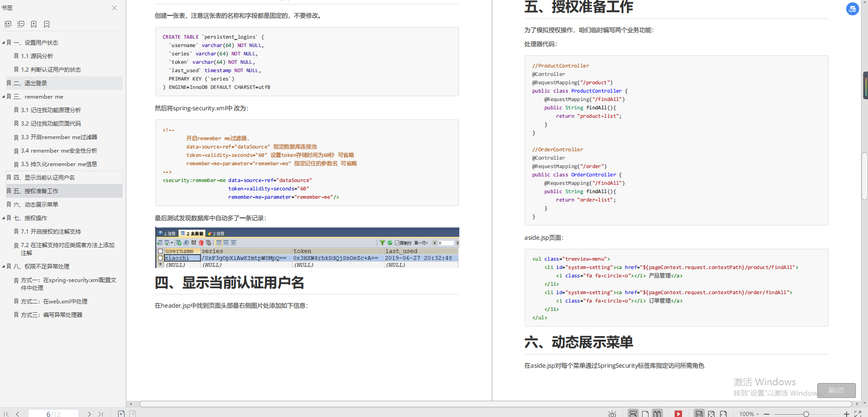The height and width of the screenshot is (417, 868).
Task: Open bookmark 方式一：在spring-security.xml配置文件中处理
Action: (68, 284)
